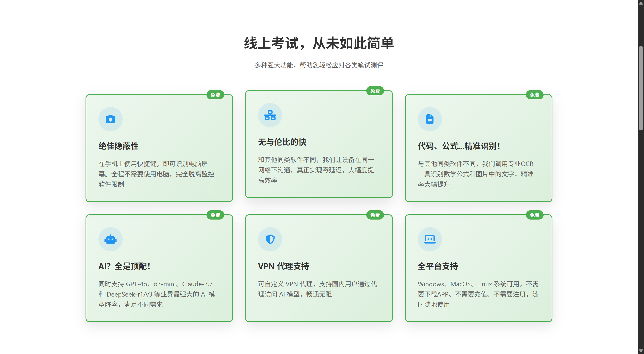Click the VPN 代理支持 heading
Screen dimensions: 644x354
[x=284, y=266]
